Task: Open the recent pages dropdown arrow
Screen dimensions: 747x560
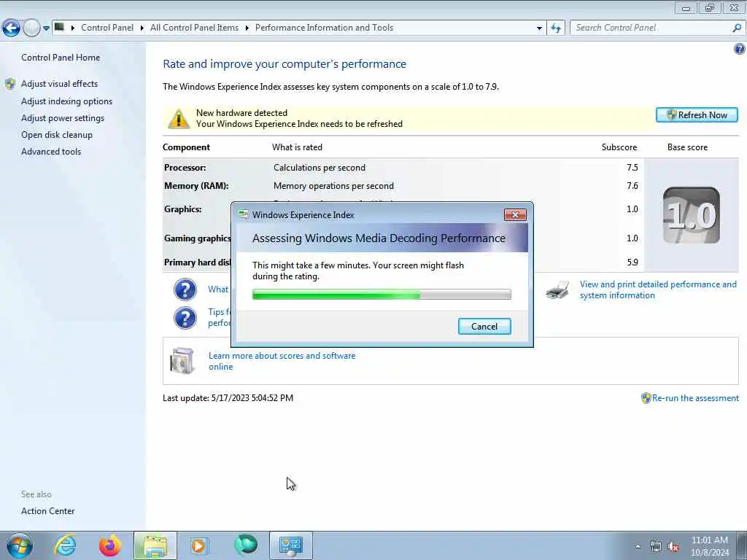Action: point(46,28)
